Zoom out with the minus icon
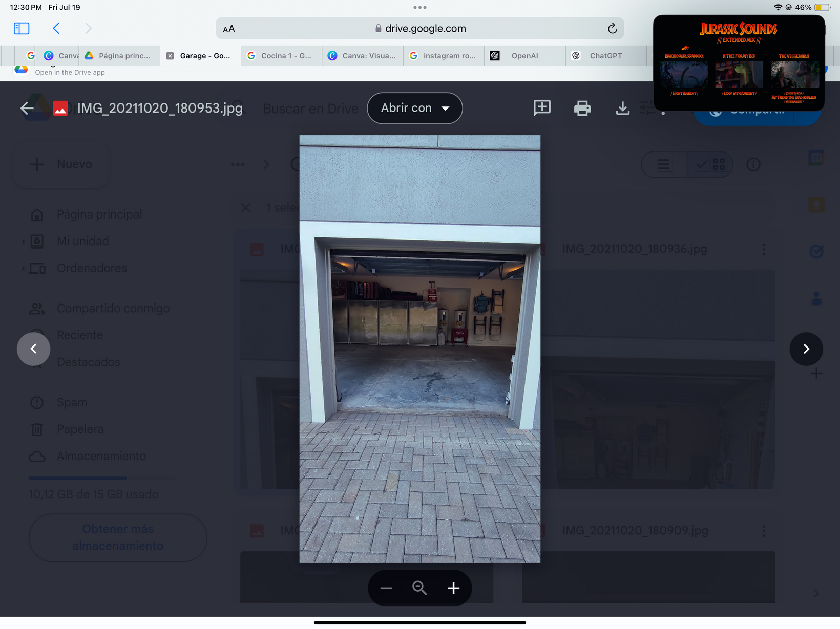This screenshot has width=840, height=629. point(386,588)
